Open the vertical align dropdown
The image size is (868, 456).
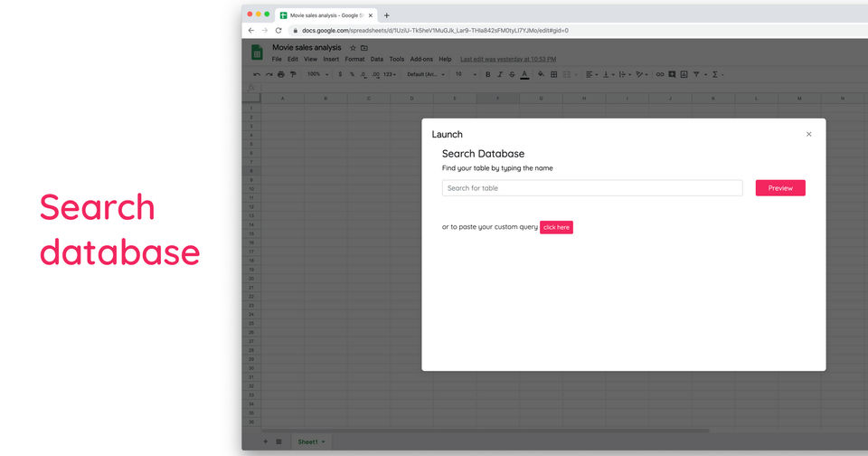coord(609,74)
